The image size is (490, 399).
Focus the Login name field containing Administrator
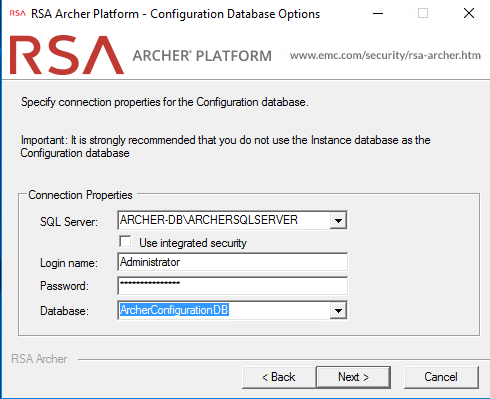pyautogui.click(x=232, y=262)
